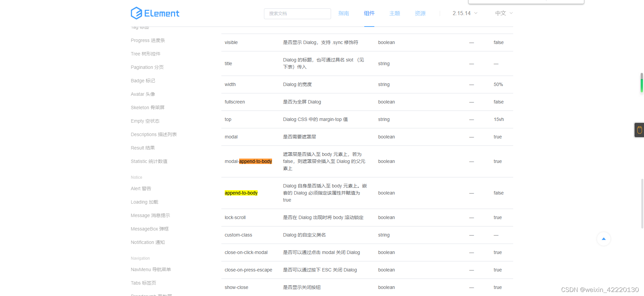
Task: Click description '是否需要遮罩层'
Action: tap(300, 137)
